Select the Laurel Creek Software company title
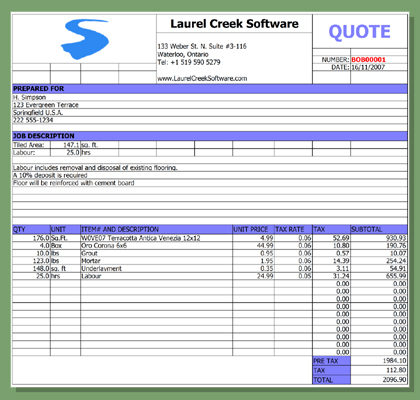Screen dimensions: 420x400 234,24
